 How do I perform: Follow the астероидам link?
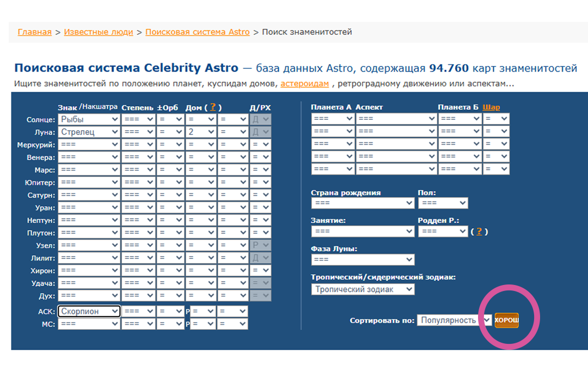pyautogui.click(x=304, y=83)
